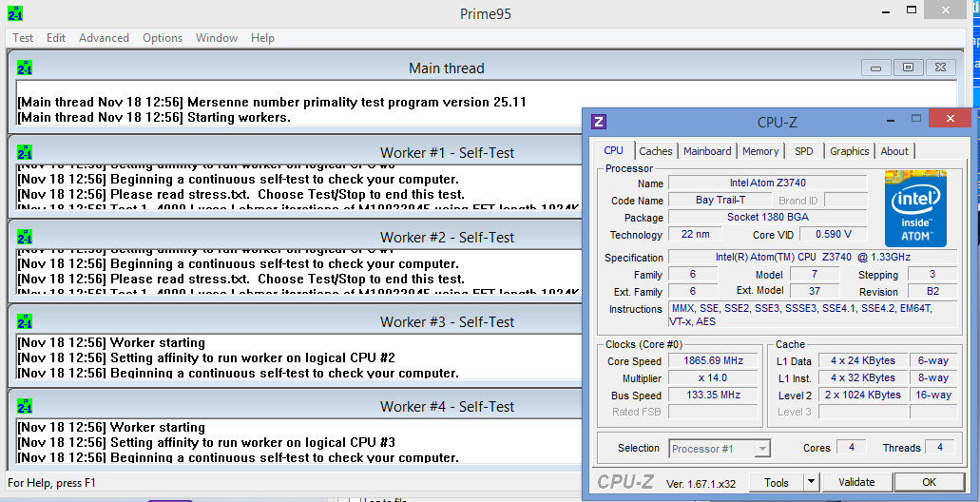
Task: Open the Test menu in Prime95
Action: pyautogui.click(x=23, y=38)
